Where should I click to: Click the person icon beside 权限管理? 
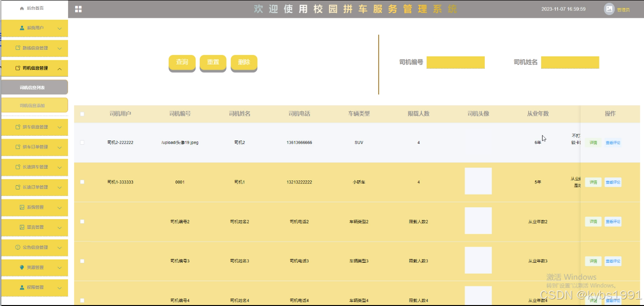click(22, 287)
